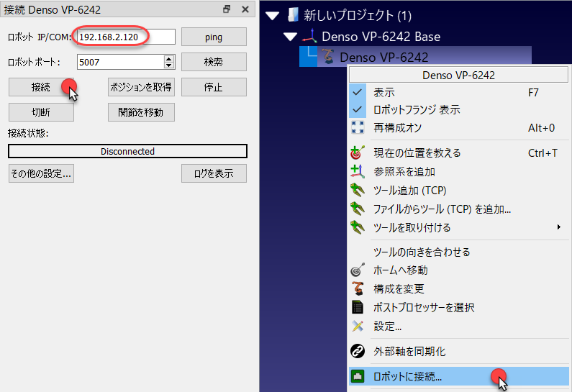This screenshot has height=392, width=572.
Task: Click the 接続 connect button
Action: [x=41, y=87]
